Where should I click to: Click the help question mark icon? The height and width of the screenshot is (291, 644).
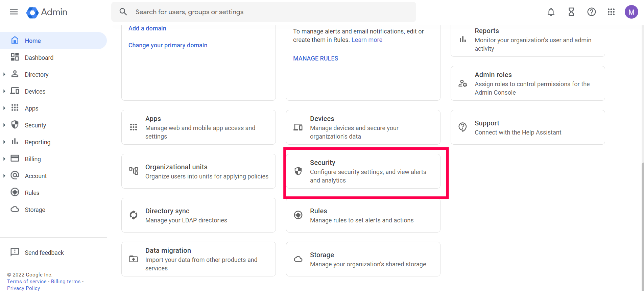(591, 12)
